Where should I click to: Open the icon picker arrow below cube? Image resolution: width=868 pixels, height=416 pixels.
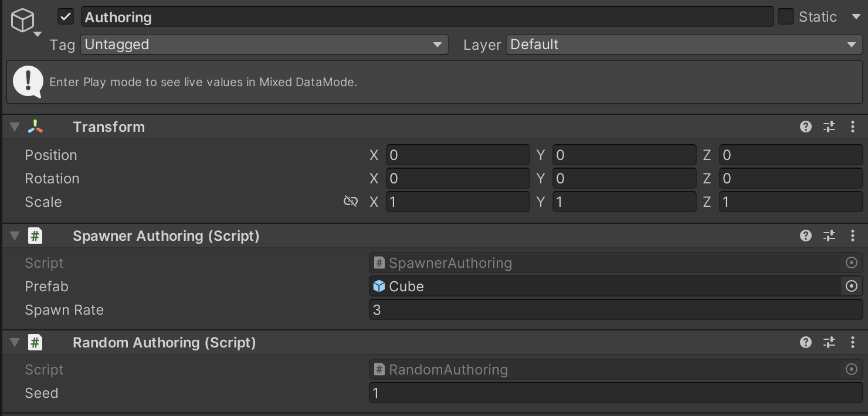[x=38, y=35]
